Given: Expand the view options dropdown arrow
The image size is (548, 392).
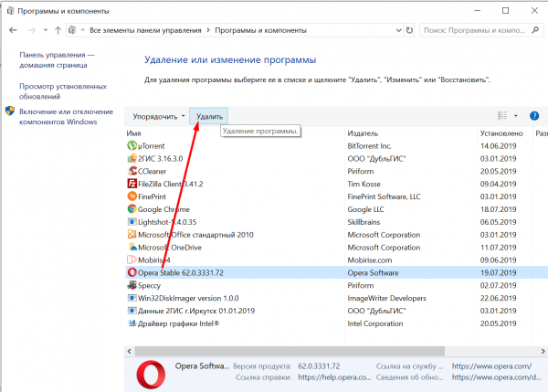Looking at the screenshot, I should coord(515,116).
